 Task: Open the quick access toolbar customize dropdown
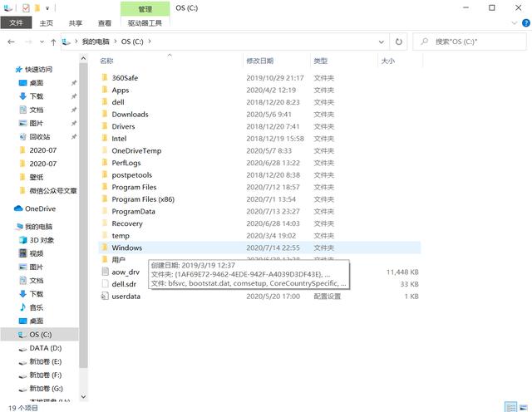click(x=47, y=7)
